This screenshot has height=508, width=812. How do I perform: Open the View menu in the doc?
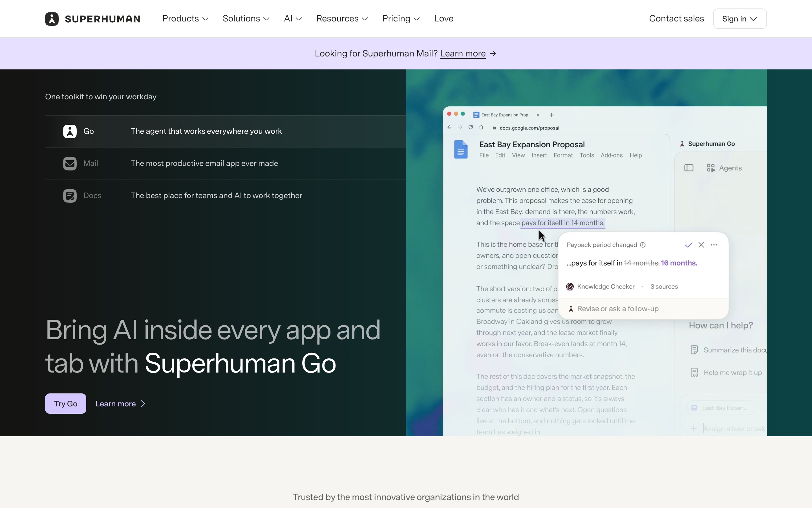tap(518, 155)
